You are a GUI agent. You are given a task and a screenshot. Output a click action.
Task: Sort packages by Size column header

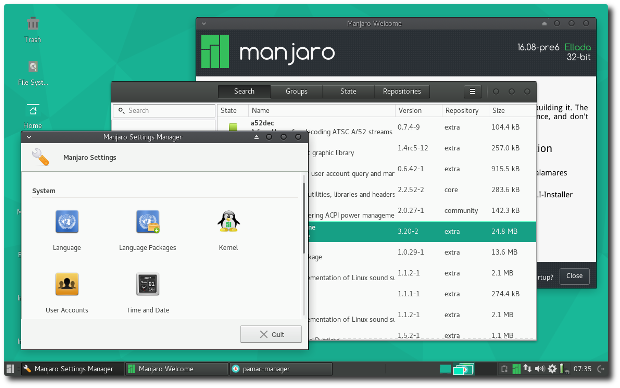512,111
